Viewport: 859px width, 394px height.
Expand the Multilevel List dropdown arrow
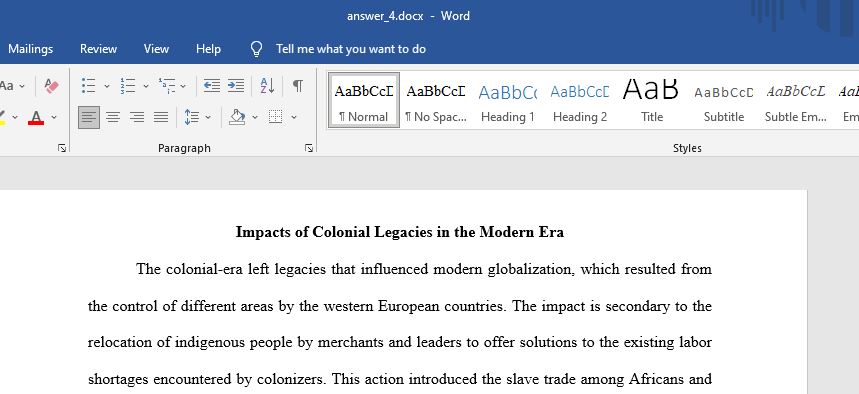click(x=183, y=86)
